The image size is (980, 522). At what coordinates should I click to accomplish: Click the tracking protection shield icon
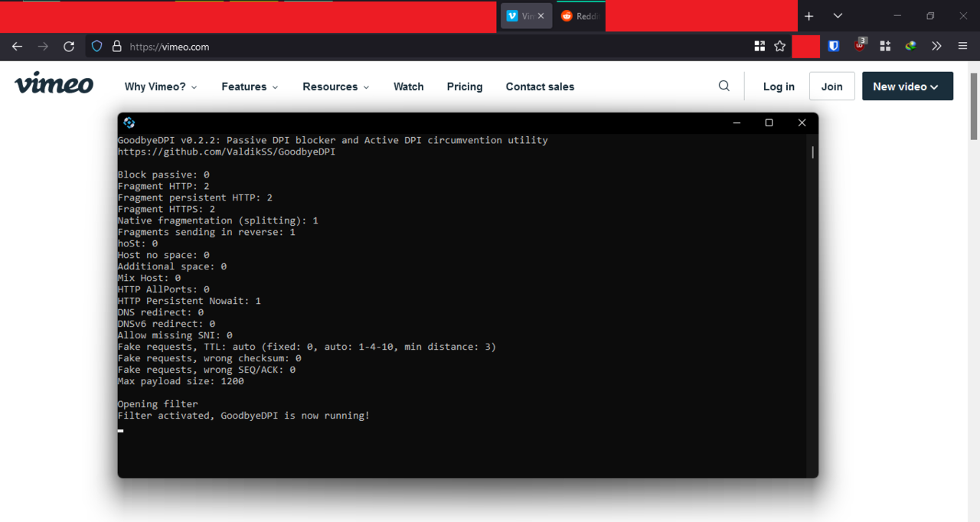tap(96, 47)
